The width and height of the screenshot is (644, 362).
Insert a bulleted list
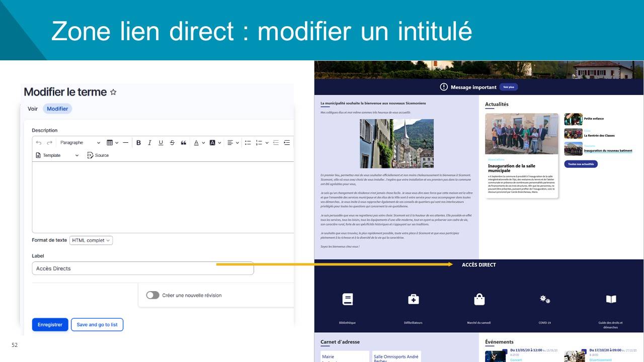click(248, 143)
